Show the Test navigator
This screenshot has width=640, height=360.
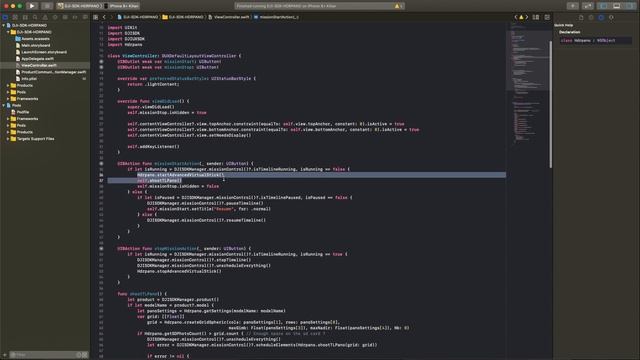55,17
